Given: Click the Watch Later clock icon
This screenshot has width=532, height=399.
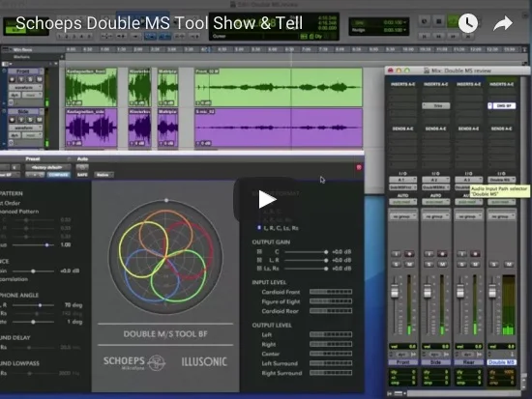Looking at the screenshot, I should pos(468,23).
